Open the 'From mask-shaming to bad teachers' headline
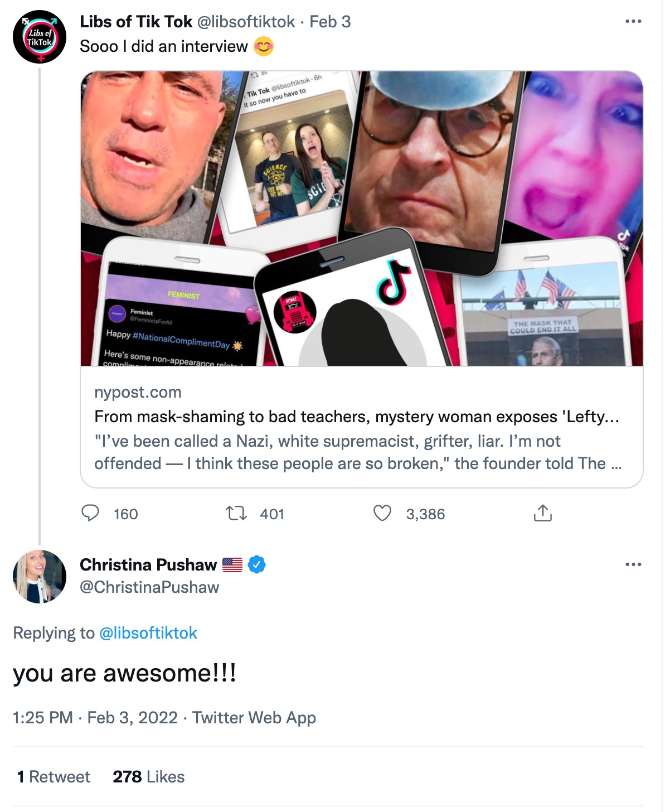Screen dimensions: 670x812 [x=357, y=417]
